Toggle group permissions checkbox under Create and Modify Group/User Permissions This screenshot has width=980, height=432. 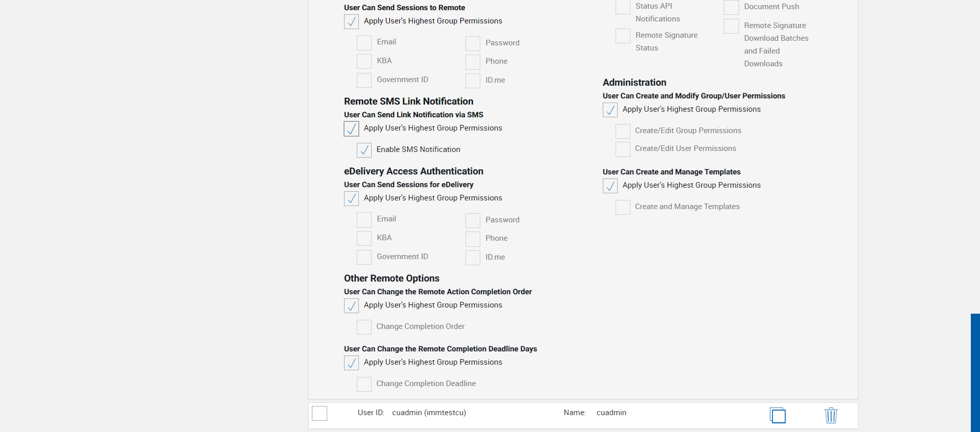coord(610,110)
